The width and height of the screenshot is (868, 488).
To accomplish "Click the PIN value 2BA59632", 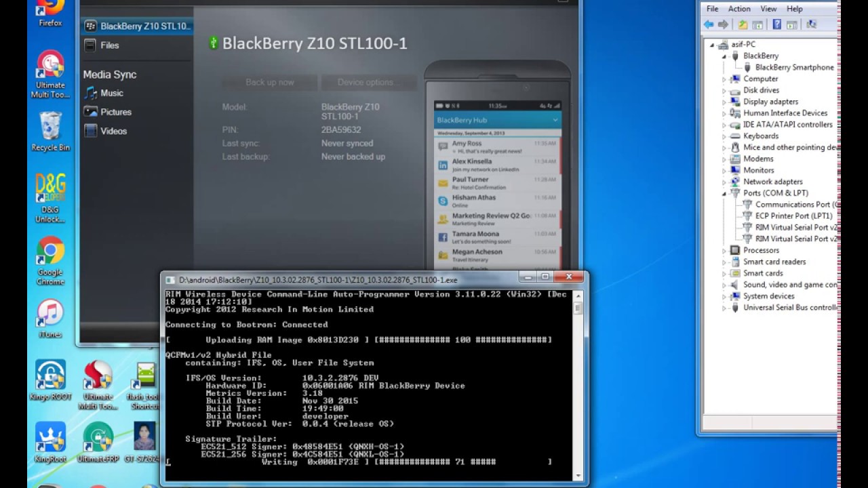I will 341,129.
